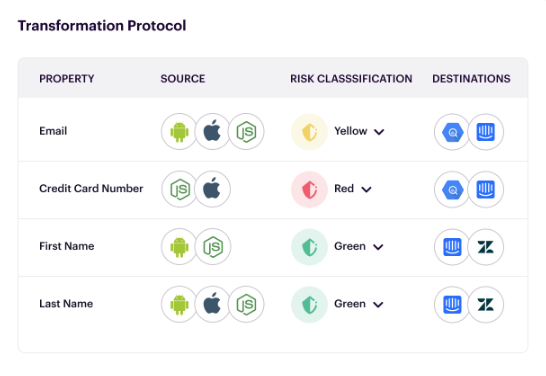546x376 pixels.
Task: Click the Apple source icon in Email row
Action: (212, 132)
